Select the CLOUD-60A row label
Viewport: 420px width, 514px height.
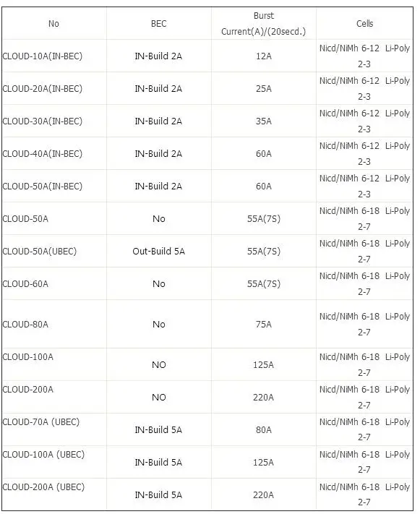point(25,283)
